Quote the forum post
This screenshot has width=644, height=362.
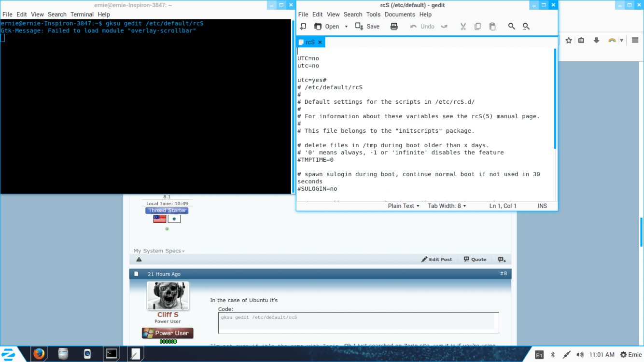tap(475, 259)
